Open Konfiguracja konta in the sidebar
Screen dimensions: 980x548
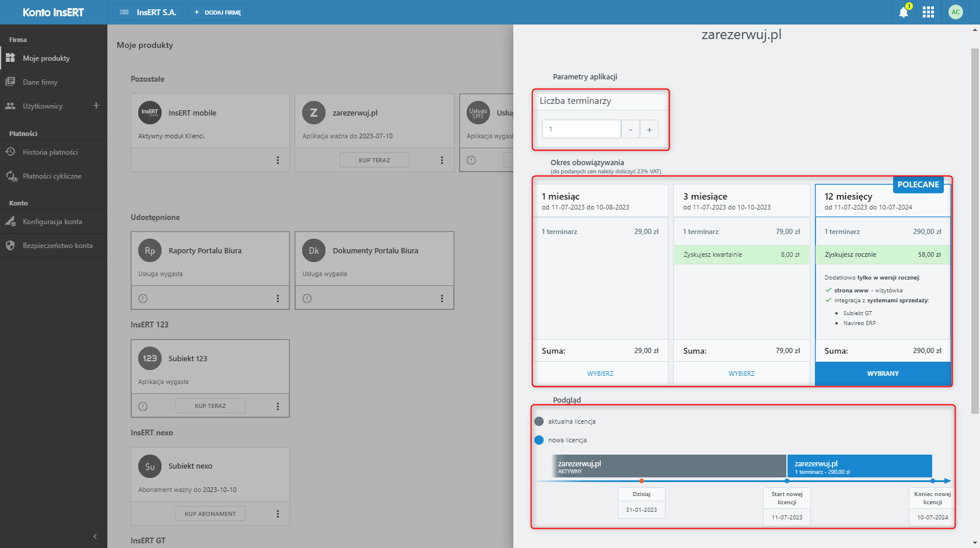coord(54,221)
